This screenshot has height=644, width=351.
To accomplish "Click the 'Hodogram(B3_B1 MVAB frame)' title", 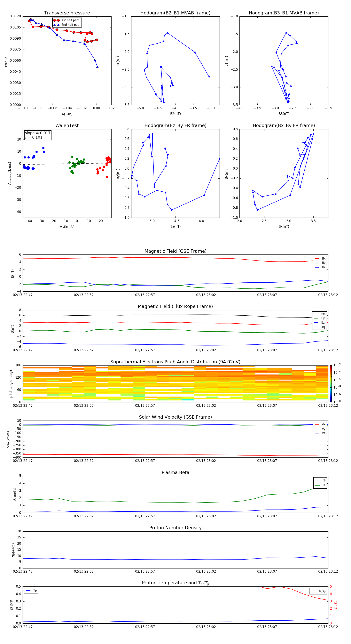I will click(x=284, y=13).
